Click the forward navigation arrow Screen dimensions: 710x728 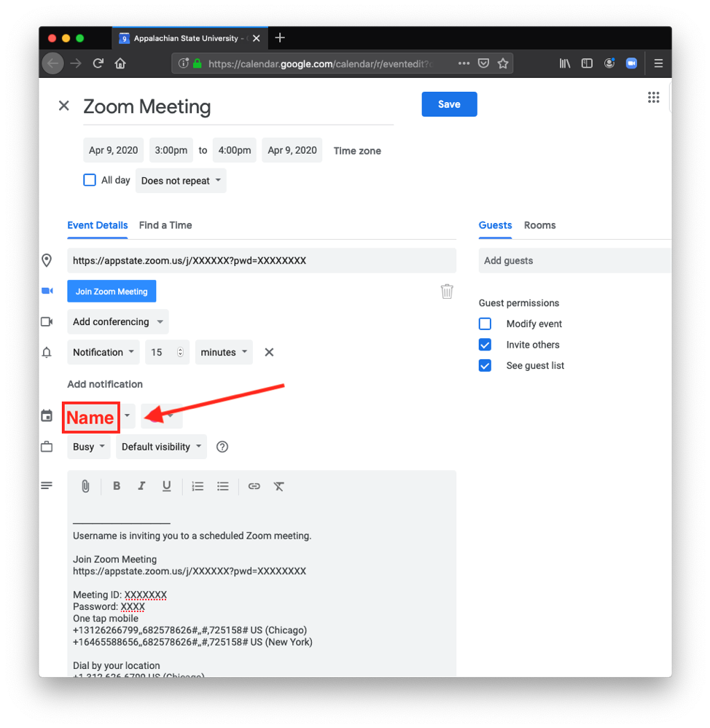pyautogui.click(x=76, y=63)
